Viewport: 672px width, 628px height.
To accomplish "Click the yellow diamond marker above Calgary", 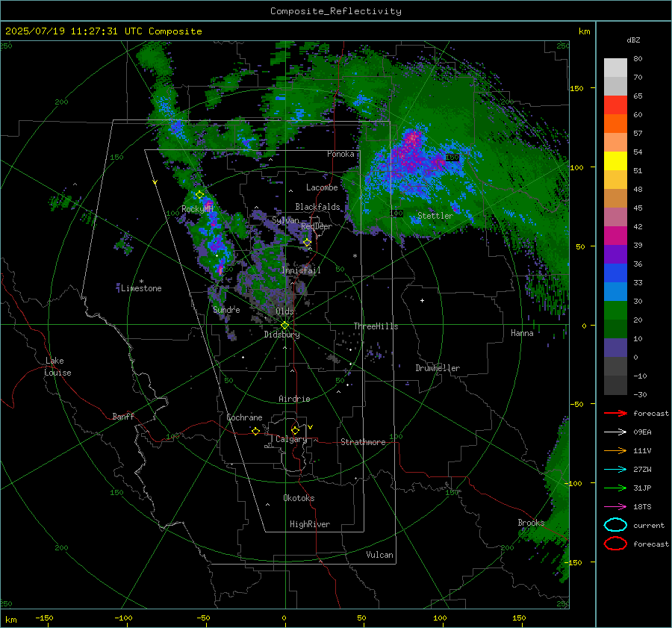I will point(295,430).
